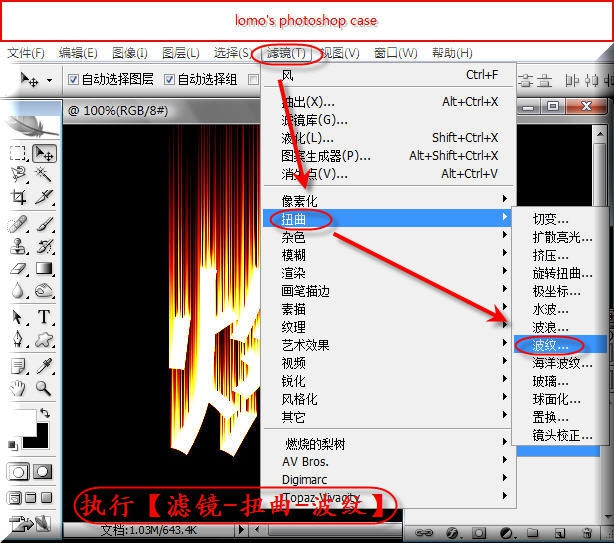Screen dimensions: 614x543
Task: Create new adjustment layer icon
Action: (x=506, y=532)
